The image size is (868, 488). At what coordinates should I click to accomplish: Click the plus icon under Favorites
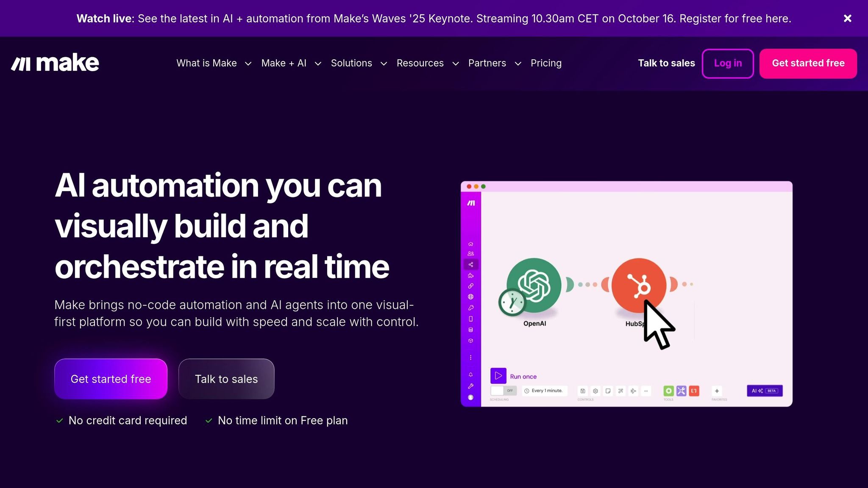(717, 391)
